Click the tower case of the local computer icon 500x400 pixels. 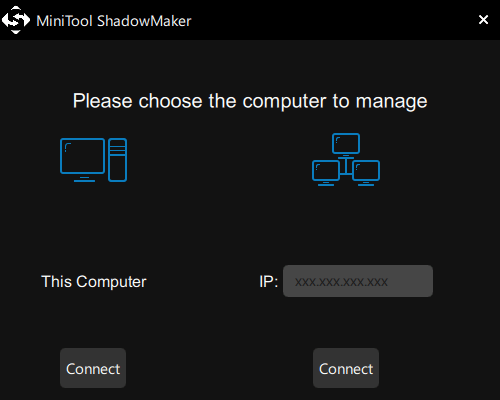(117, 160)
